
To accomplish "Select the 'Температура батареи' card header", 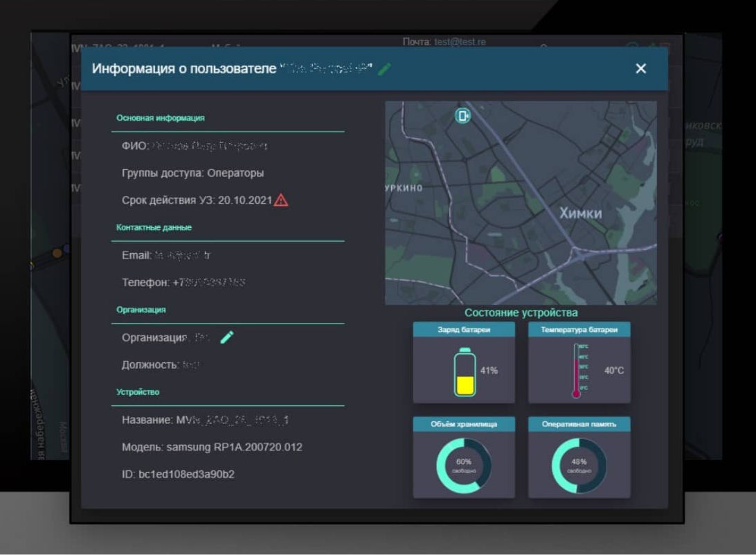I will pyautogui.click(x=579, y=330).
